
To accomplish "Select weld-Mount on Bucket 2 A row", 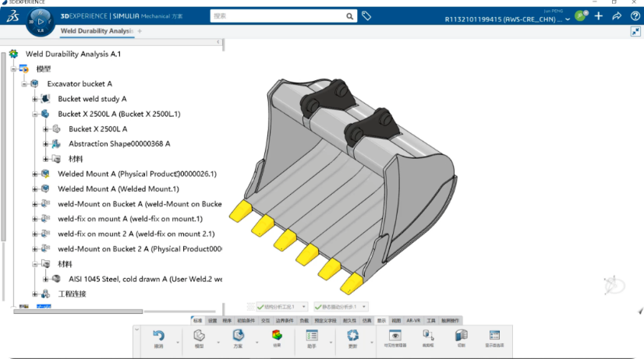I will tap(140, 249).
